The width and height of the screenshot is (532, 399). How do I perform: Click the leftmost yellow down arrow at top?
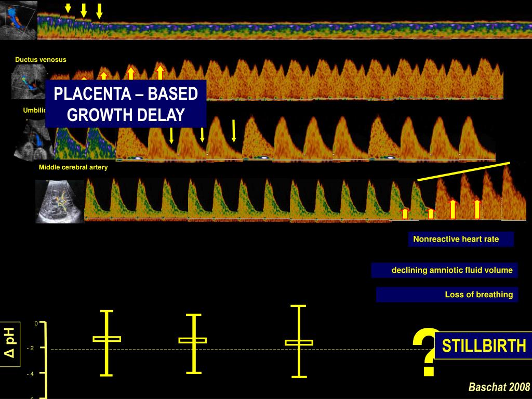coord(68,8)
